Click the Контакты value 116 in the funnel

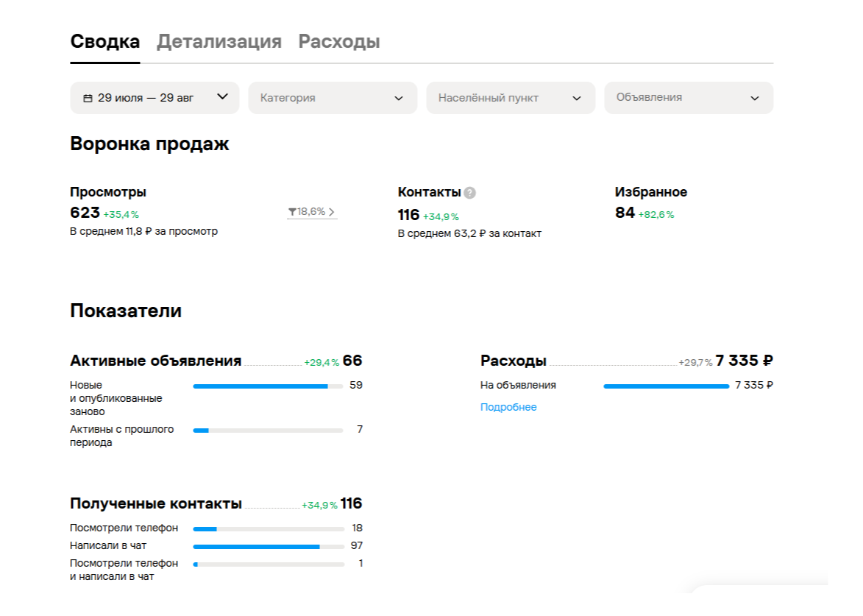point(408,215)
